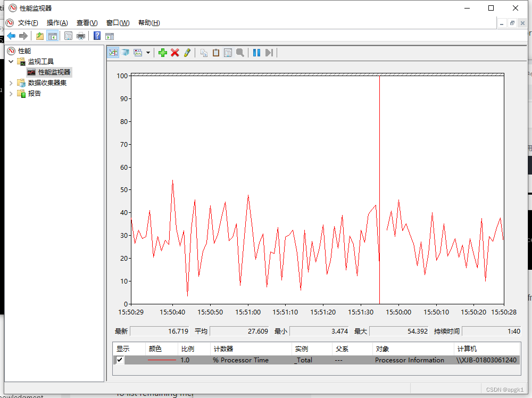Click the Zoom magnifier icon
Image resolution: width=532 pixels, height=398 pixels.
click(x=240, y=53)
